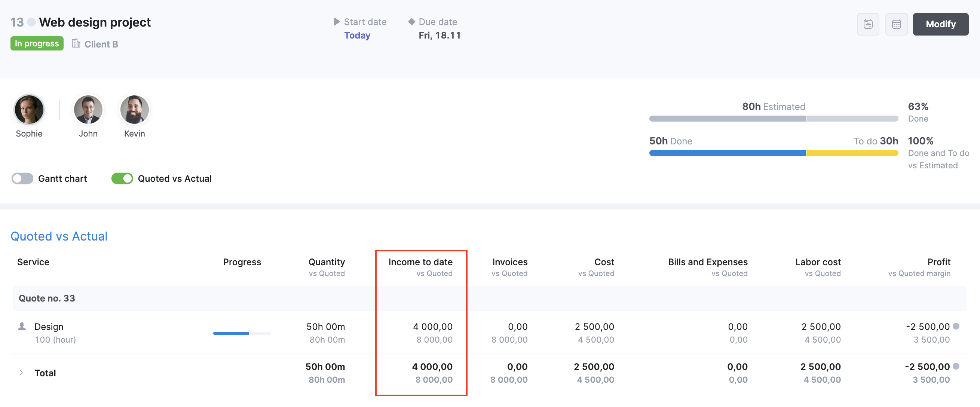Click the blue 50h Done progress bar segment
This screenshot has width=980, height=407.
pyautogui.click(x=727, y=153)
